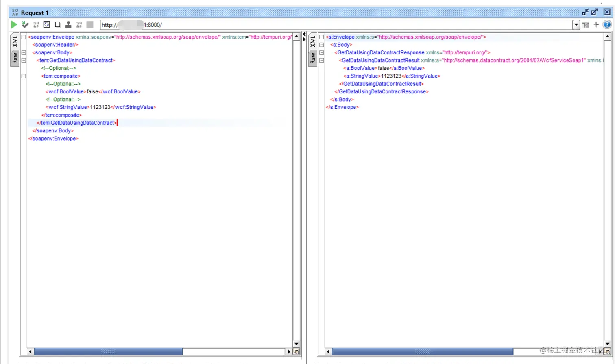Click response editor scroll-down arrow
Viewport: 615px width, 364px height.
coord(607,344)
